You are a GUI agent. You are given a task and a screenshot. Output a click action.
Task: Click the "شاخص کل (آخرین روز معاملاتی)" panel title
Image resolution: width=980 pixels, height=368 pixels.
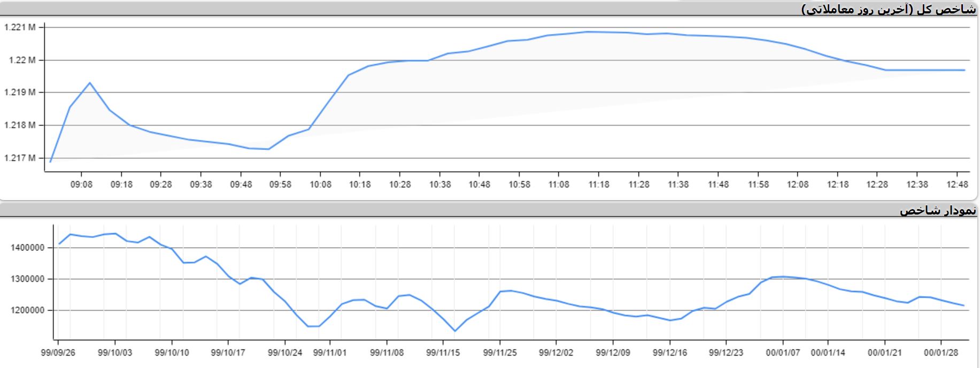point(889,9)
